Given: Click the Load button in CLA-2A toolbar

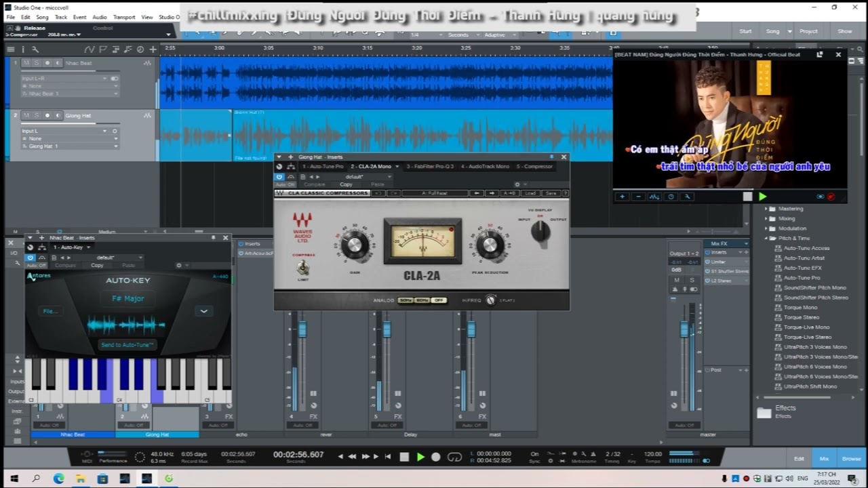Looking at the screenshot, I should [x=530, y=193].
